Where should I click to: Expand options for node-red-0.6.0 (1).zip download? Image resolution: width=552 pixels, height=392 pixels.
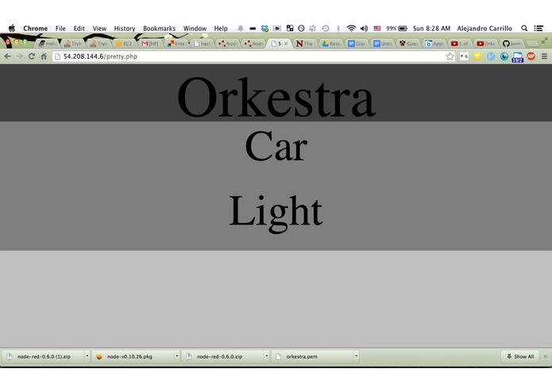(87, 356)
